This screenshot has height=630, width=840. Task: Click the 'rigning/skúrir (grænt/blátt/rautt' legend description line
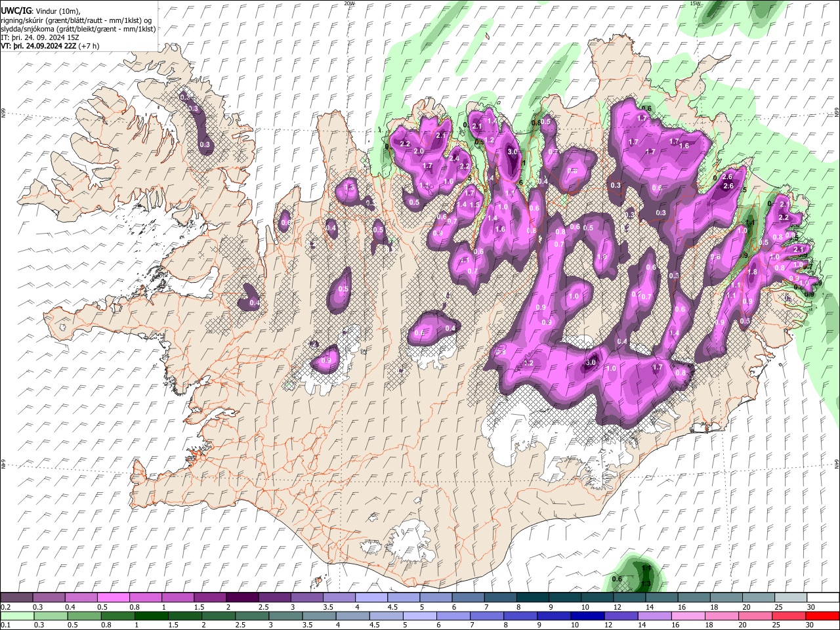(77, 20)
